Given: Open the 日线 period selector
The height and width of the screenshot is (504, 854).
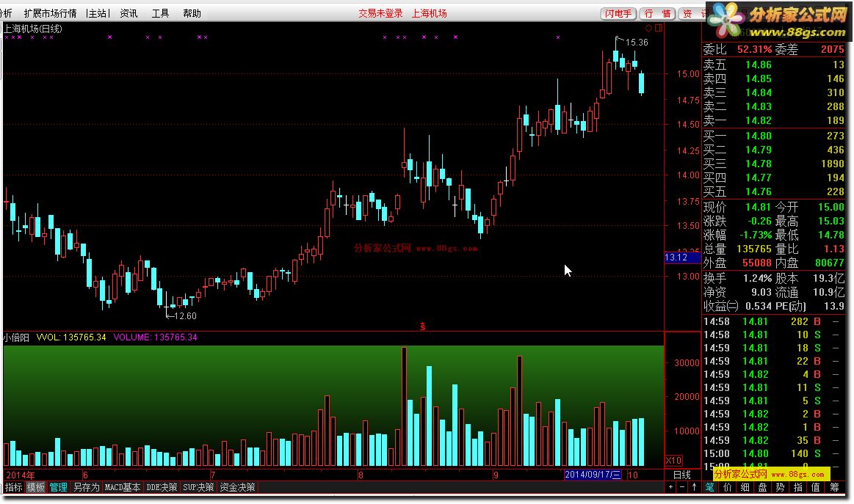Looking at the screenshot, I should (682, 475).
